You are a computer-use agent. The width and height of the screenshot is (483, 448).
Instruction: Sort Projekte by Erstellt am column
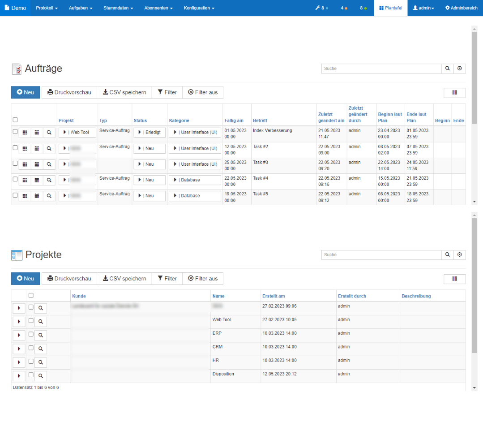274,296
